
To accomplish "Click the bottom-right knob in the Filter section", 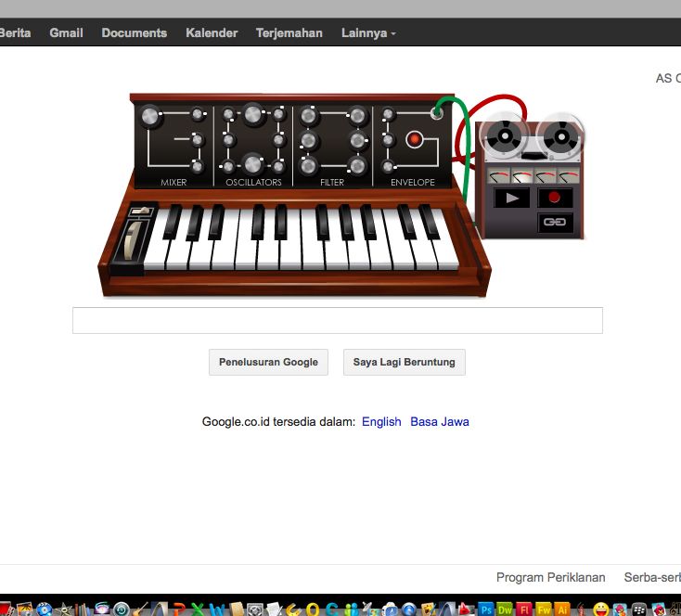I will pyautogui.click(x=357, y=165).
